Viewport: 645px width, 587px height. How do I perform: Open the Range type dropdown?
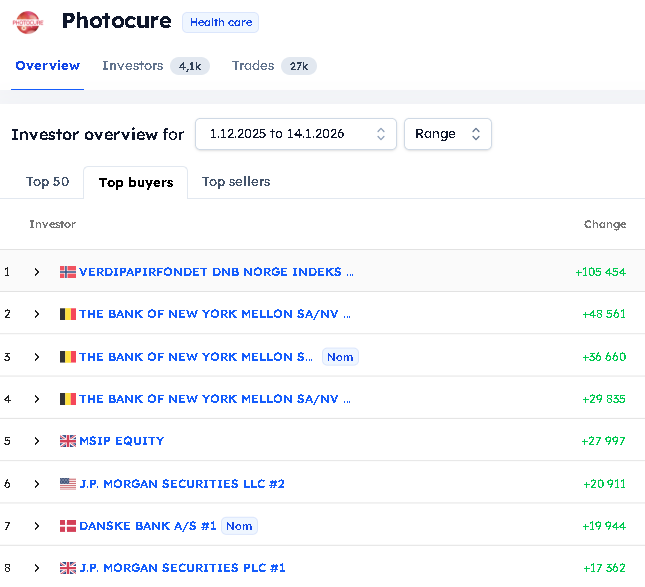click(x=447, y=134)
